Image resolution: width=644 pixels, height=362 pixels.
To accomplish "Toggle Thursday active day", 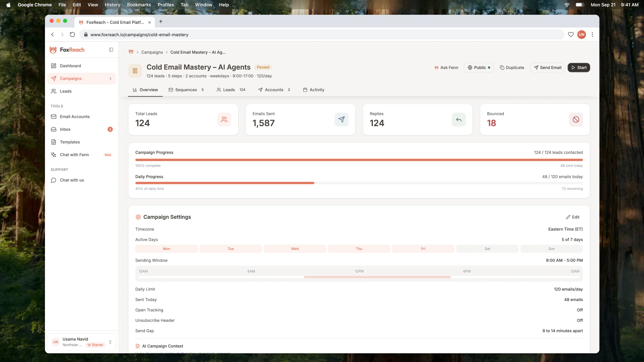I will pyautogui.click(x=359, y=249).
